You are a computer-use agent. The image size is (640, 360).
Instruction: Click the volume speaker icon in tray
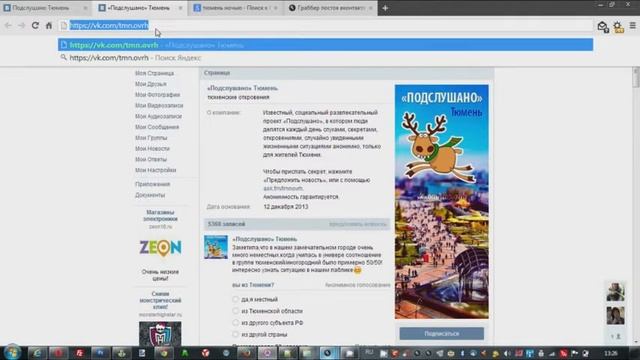point(507,353)
